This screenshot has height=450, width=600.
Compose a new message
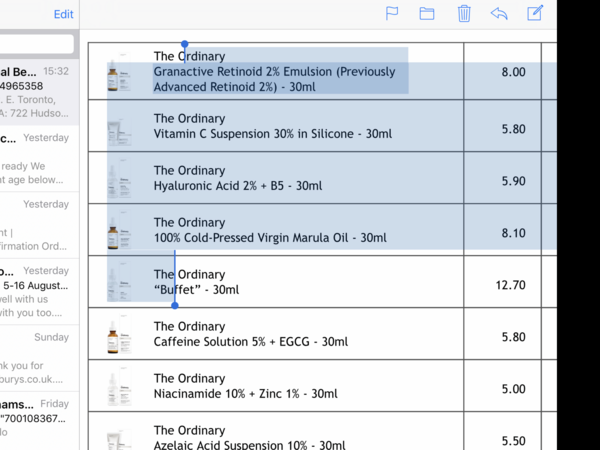(535, 13)
